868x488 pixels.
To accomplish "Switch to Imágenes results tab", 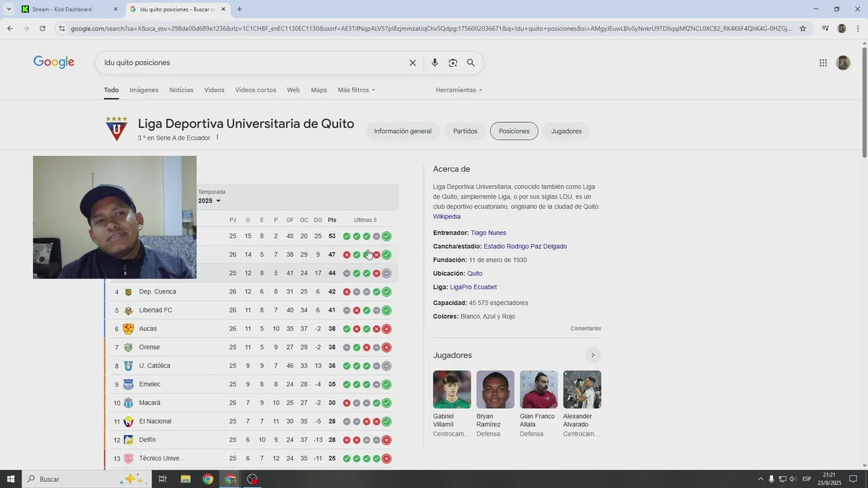I will pos(144,90).
